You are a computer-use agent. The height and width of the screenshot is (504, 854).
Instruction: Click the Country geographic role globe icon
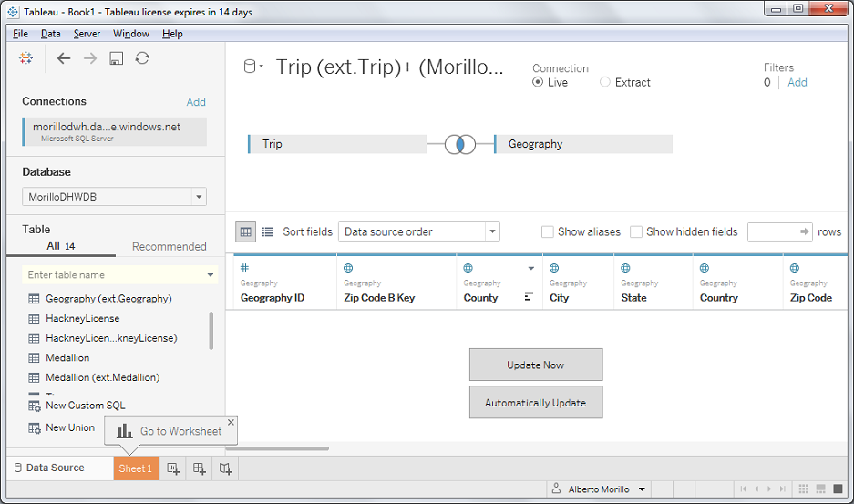(x=705, y=268)
